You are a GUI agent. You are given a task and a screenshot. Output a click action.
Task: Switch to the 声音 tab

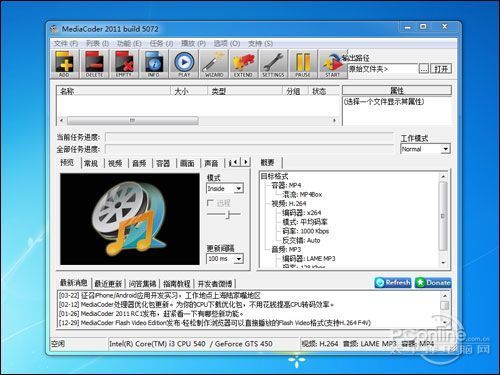click(x=211, y=163)
